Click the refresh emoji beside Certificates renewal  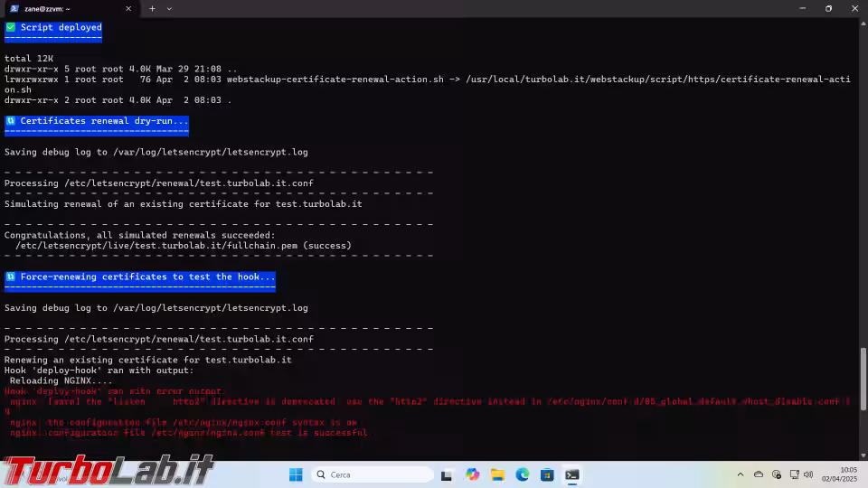click(11, 120)
